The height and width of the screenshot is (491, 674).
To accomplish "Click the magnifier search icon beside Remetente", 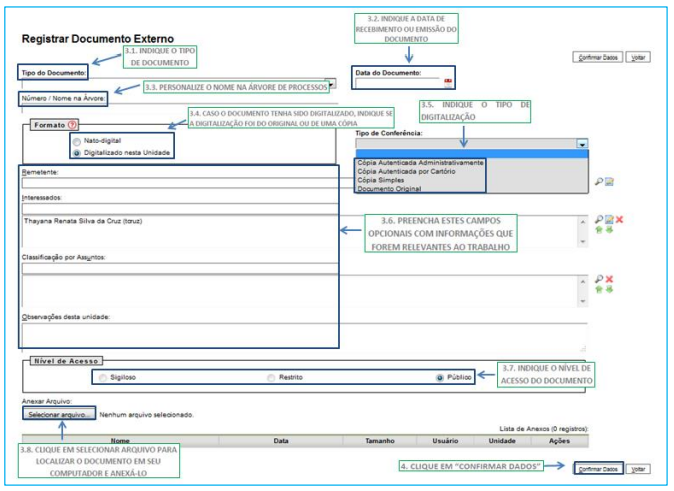I will click(598, 182).
